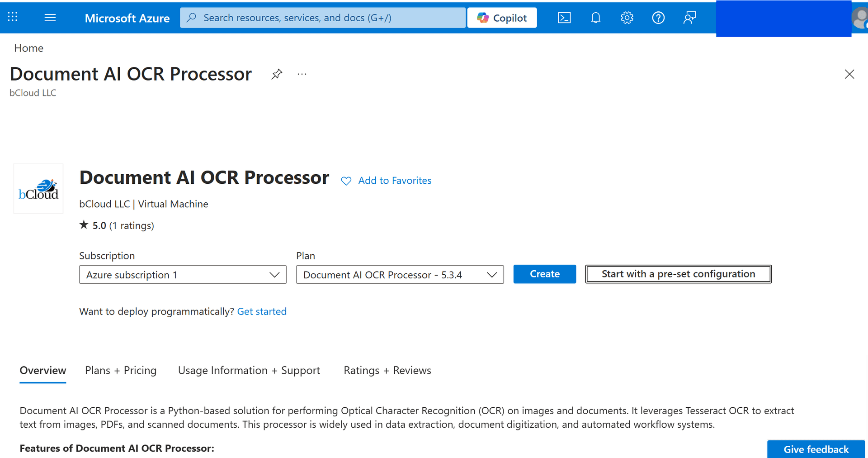Switch to the Plans + Pricing tab
The height and width of the screenshot is (458, 868).
tap(120, 370)
